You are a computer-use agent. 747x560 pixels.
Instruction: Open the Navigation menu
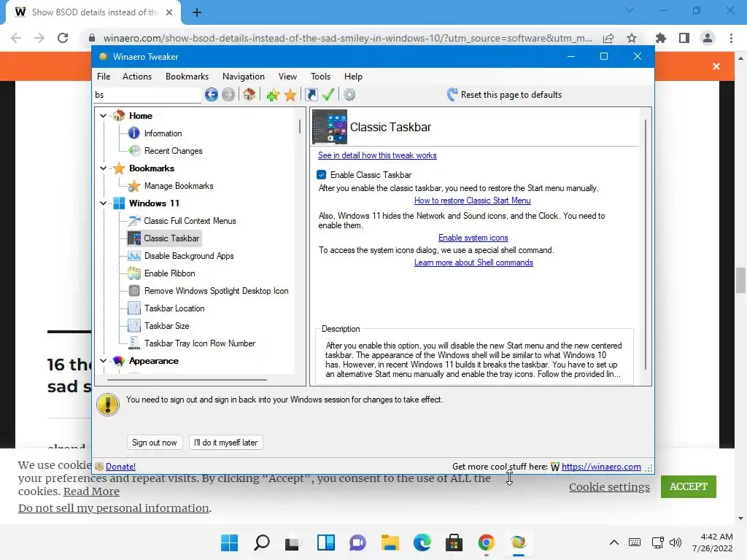[244, 77]
